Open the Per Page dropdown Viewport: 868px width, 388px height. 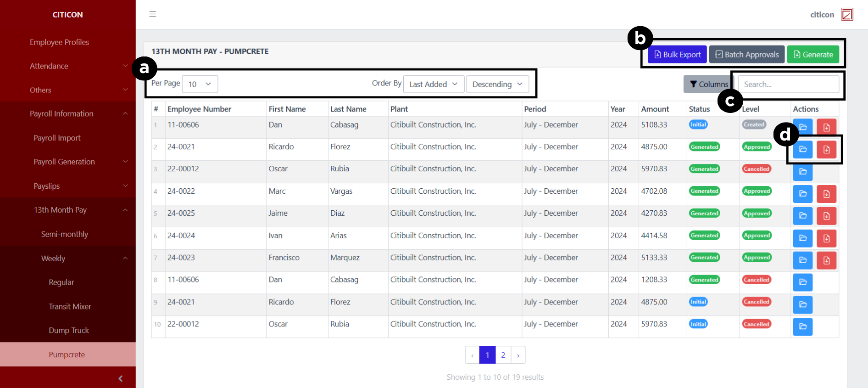point(200,84)
